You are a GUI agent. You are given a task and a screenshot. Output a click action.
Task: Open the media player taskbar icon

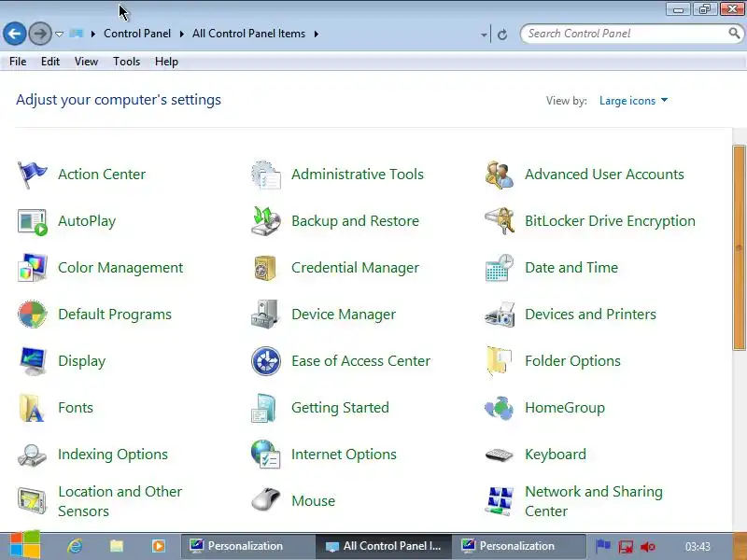click(x=159, y=546)
